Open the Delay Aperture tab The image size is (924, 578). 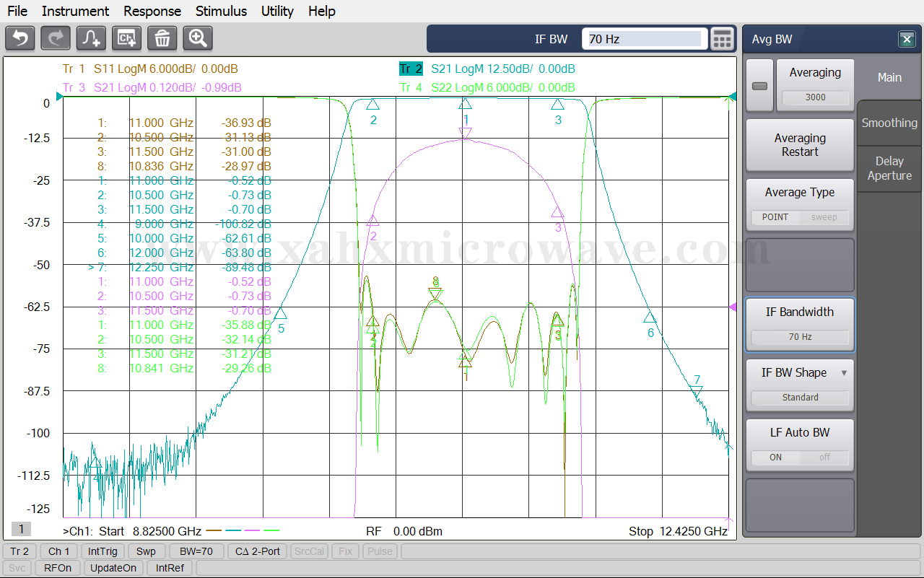[889, 169]
